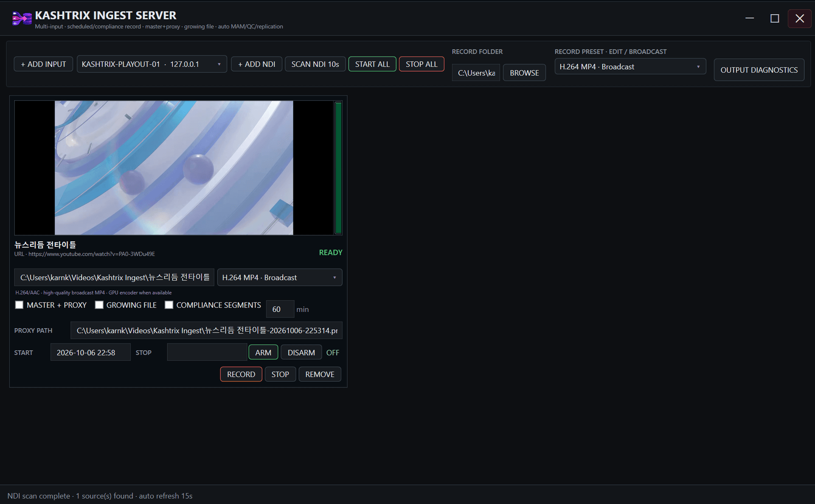The width and height of the screenshot is (815, 504).
Task: Click the READY status label
Action: pos(331,252)
